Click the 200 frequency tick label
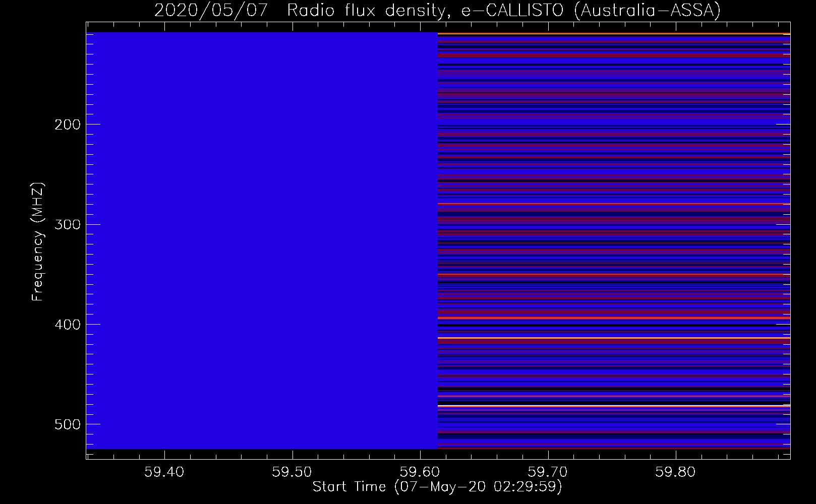The height and width of the screenshot is (504, 816). click(x=67, y=124)
